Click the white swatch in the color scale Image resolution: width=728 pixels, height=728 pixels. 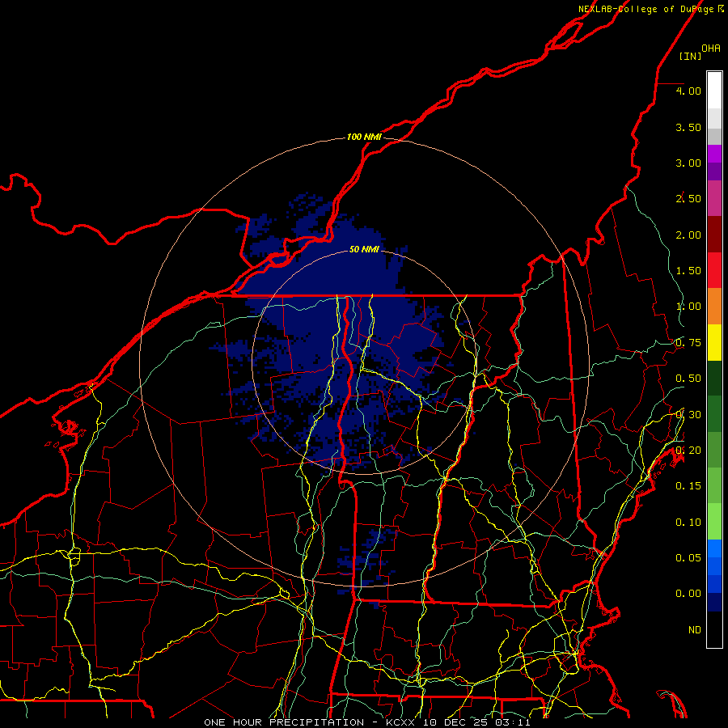[x=714, y=91]
